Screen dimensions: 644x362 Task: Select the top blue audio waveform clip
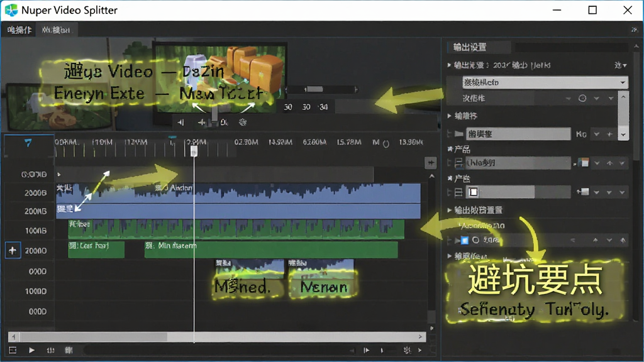coord(238,193)
